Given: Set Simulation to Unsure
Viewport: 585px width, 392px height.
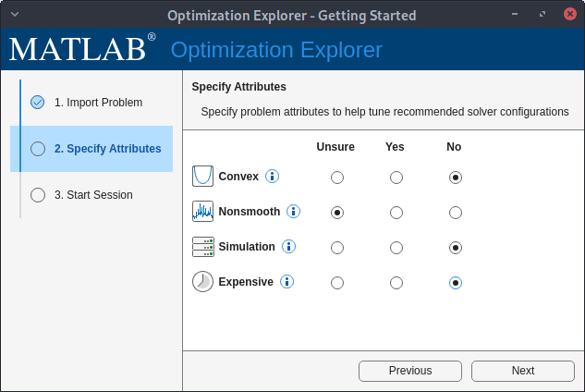Looking at the screenshot, I should click(337, 248).
